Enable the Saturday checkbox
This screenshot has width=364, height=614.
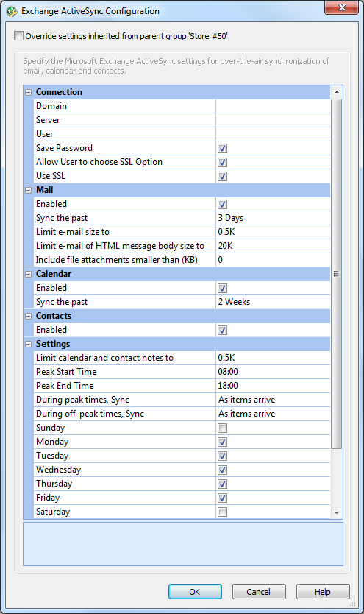[223, 512]
